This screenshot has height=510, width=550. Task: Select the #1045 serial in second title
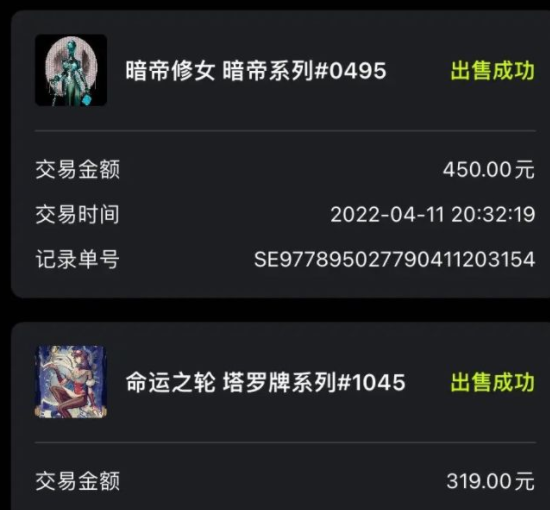click(371, 382)
